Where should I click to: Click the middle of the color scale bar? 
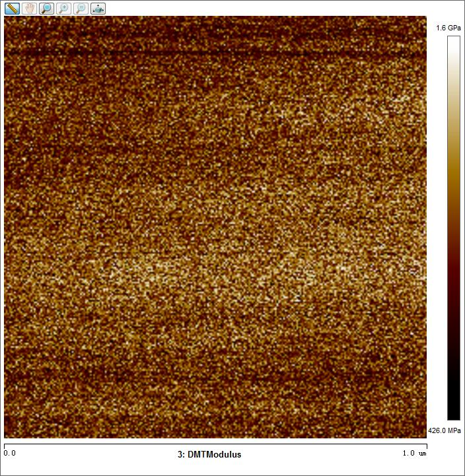click(x=453, y=228)
